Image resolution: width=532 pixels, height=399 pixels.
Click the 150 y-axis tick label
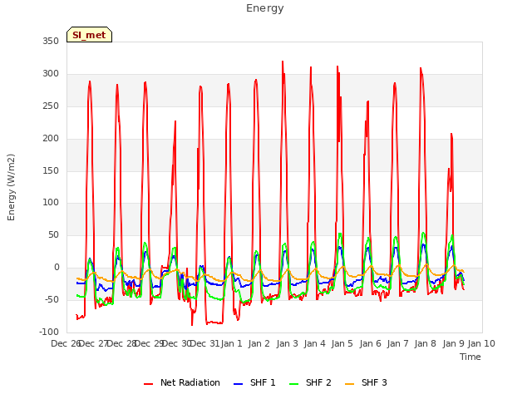coord(51,170)
